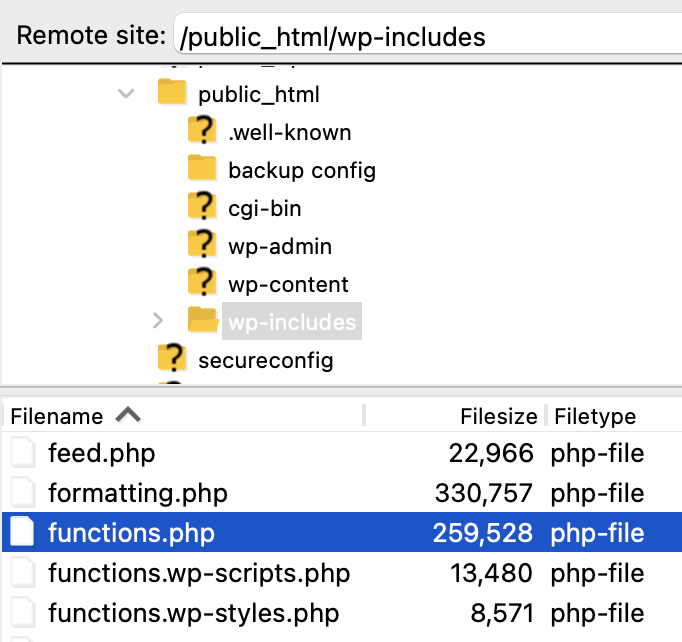The image size is (682, 642).
Task: Select the feed.php file name
Action: coord(102,453)
